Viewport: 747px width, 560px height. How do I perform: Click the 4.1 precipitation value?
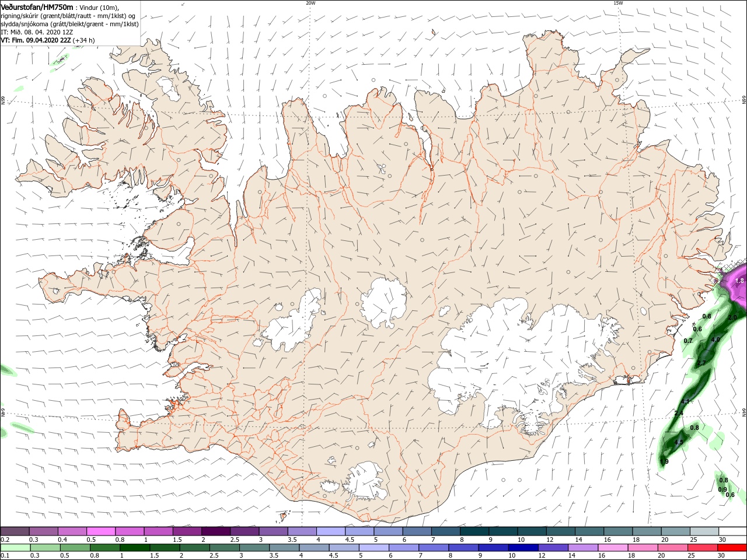(686, 401)
